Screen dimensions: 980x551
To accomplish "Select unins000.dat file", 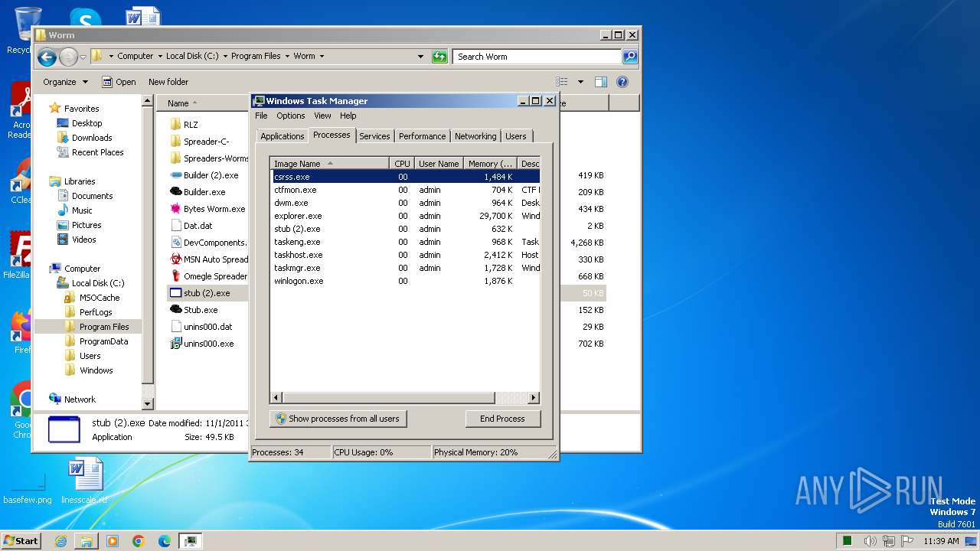I will tap(201, 327).
